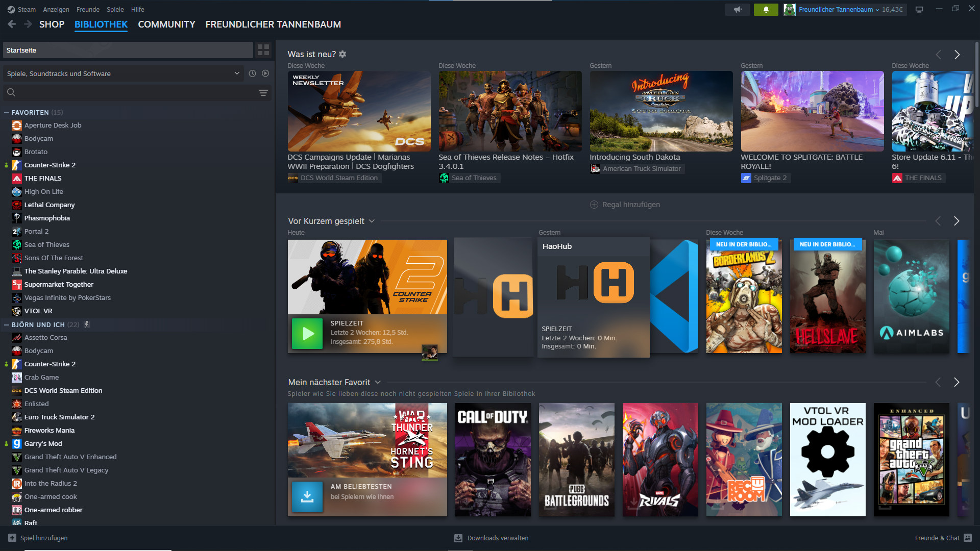Open Sea of Thieves in Favoriten
Screen dimensions: 980x551
[x=47, y=245]
